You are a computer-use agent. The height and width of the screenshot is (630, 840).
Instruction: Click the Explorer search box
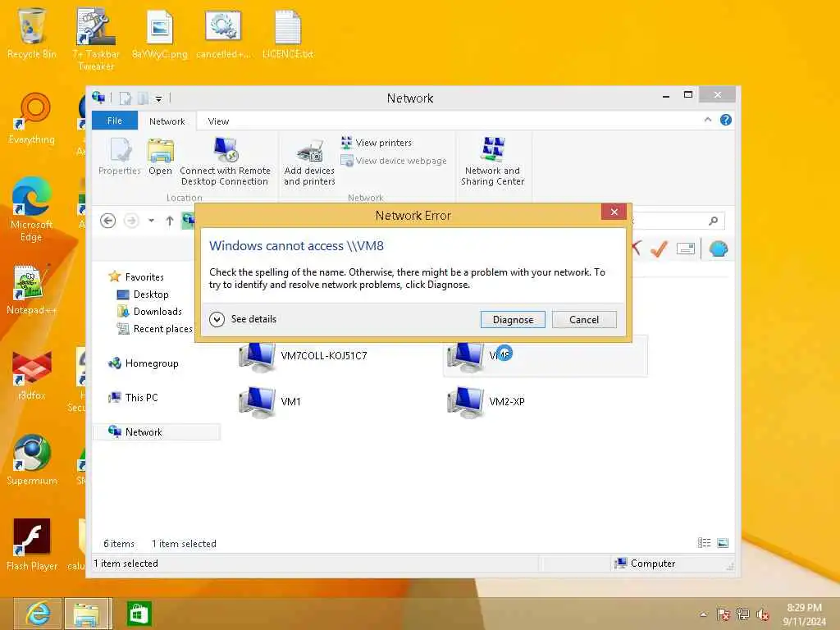(x=678, y=221)
